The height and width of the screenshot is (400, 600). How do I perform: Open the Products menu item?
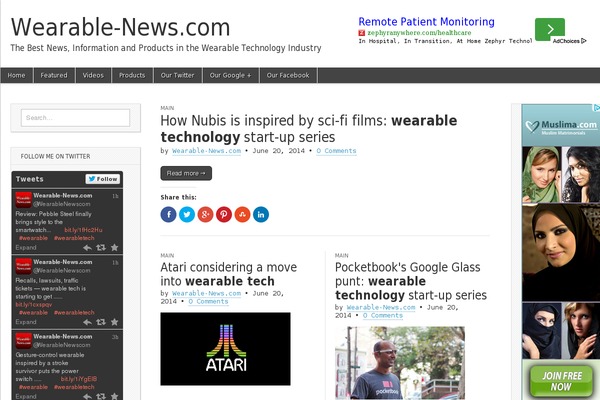[132, 75]
